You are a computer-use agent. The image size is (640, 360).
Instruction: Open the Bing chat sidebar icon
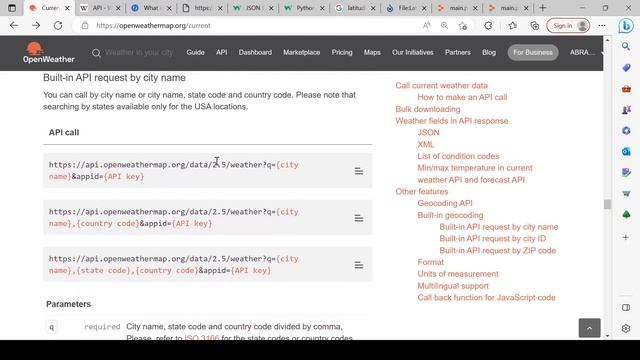pyautogui.click(x=625, y=26)
